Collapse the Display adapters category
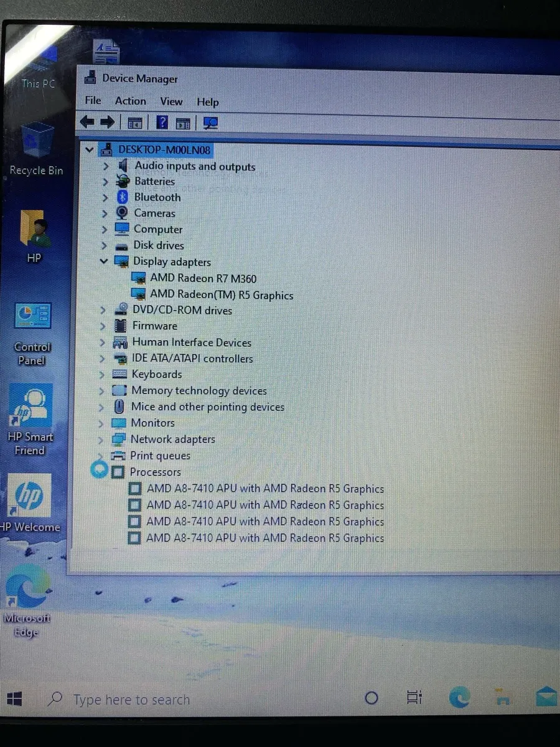560x747 pixels. pos(104,262)
